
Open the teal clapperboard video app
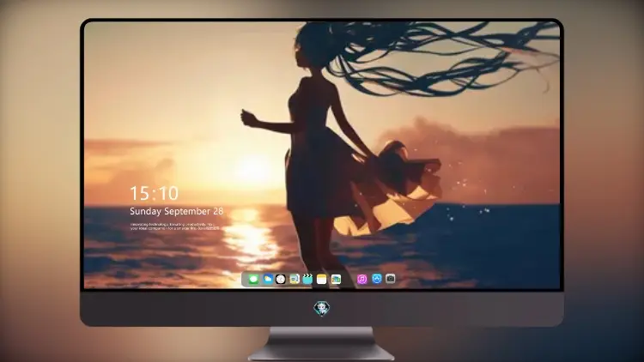pos(307,280)
